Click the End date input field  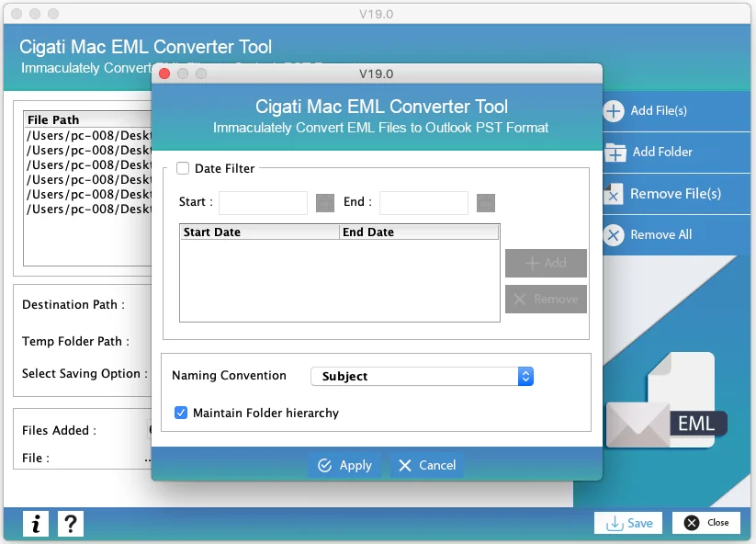(x=423, y=203)
